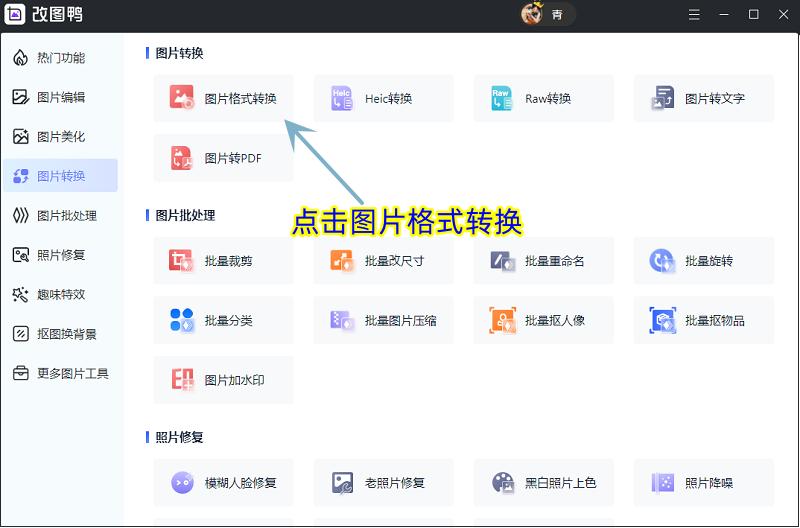Screen dimensions: 800x528
Task: Click the 批量重命名 label text
Action: (x=555, y=261)
